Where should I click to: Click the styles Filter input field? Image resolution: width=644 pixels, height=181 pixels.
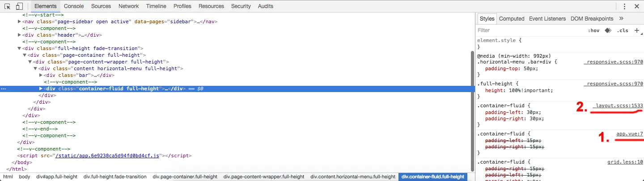530,30
